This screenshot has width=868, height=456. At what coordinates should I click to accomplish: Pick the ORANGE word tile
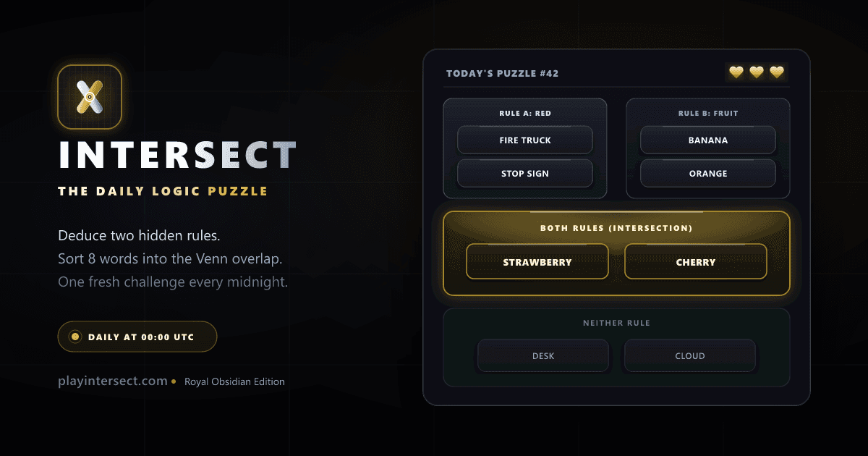point(708,174)
